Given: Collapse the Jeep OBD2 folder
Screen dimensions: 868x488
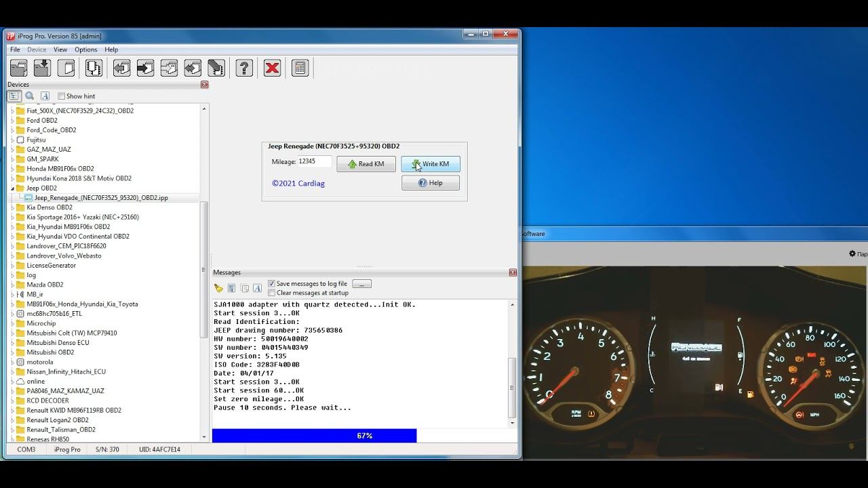Looking at the screenshot, I should pos(13,188).
